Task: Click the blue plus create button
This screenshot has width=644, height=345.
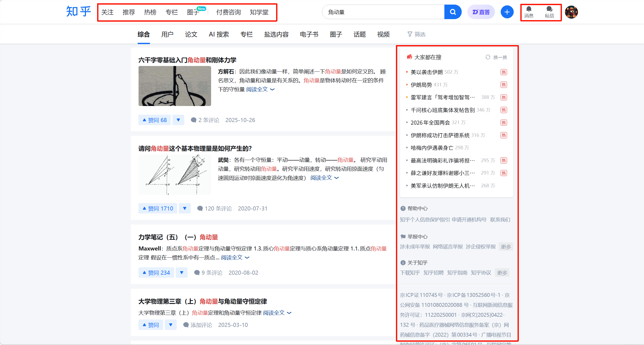Action: point(507,12)
